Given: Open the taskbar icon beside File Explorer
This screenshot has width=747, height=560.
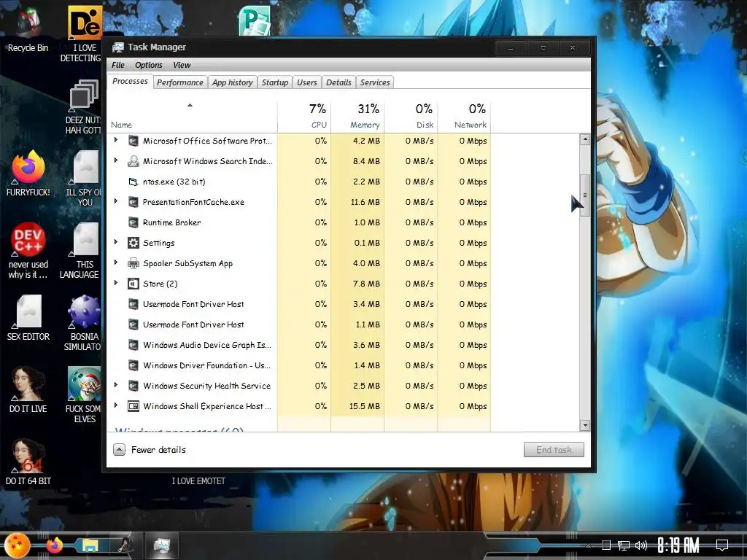Looking at the screenshot, I should click(125, 545).
